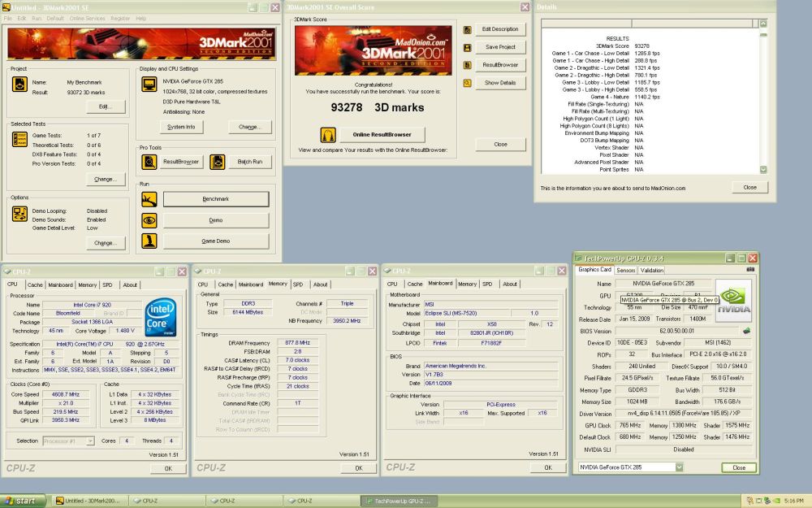
Task: Open the Cache tab in first CPU-Z window
Action: tap(35, 284)
